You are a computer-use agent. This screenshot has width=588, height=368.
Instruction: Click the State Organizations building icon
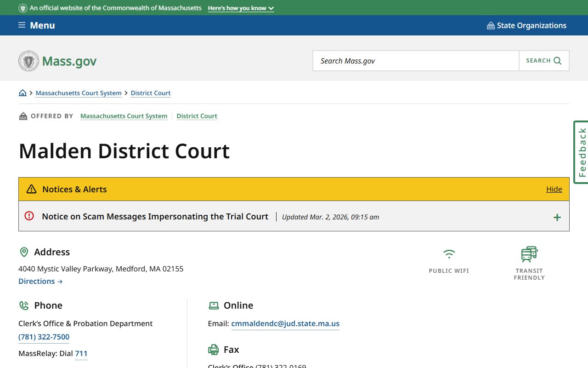491,26
